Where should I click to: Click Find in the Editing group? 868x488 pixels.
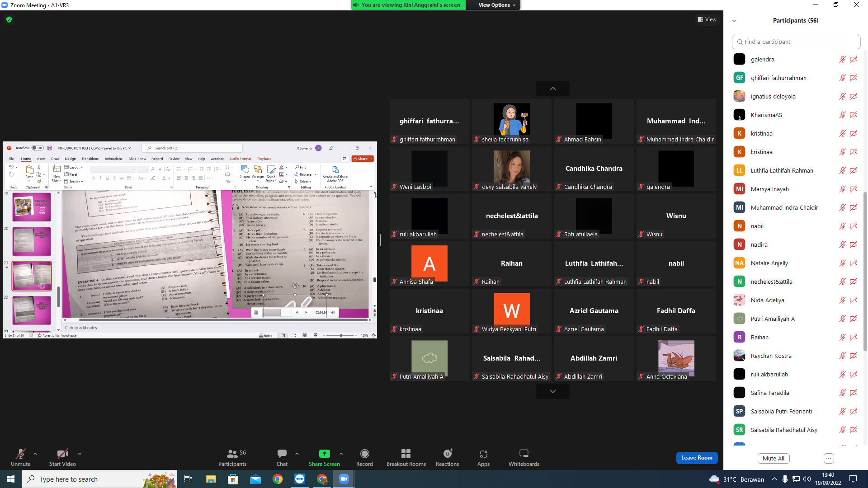point(301,167)
